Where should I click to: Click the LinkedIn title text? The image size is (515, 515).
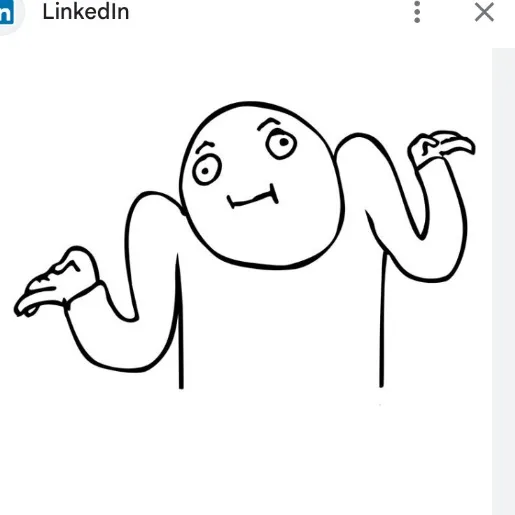(86, 12)
